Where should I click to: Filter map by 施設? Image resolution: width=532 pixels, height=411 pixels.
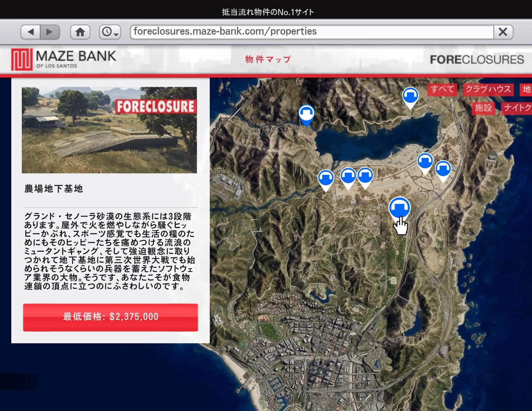tap(483, 108)
